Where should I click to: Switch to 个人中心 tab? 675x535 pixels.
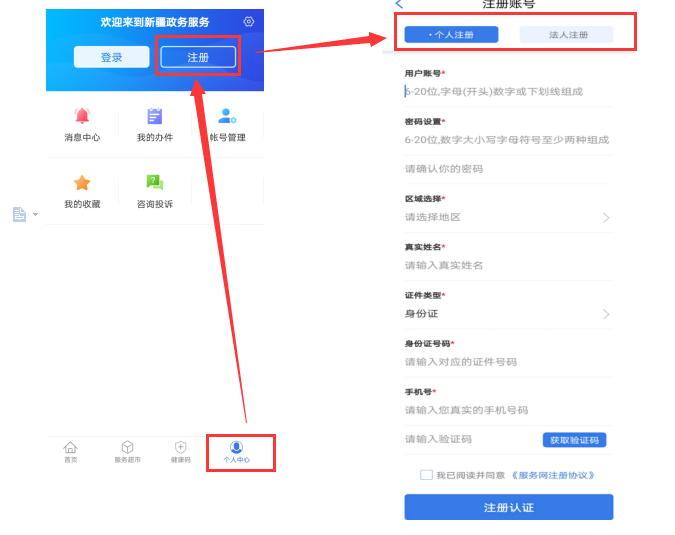[x=236, y=452]
